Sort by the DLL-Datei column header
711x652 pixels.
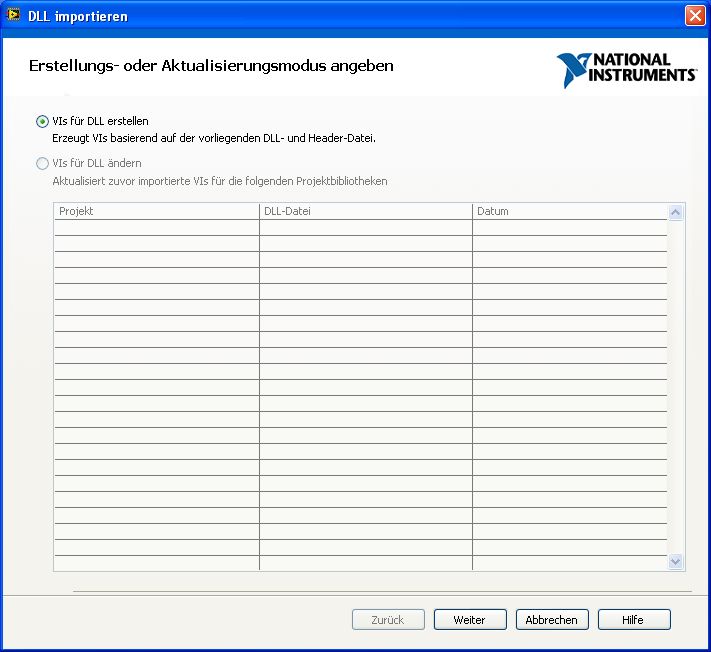(365, 211)
